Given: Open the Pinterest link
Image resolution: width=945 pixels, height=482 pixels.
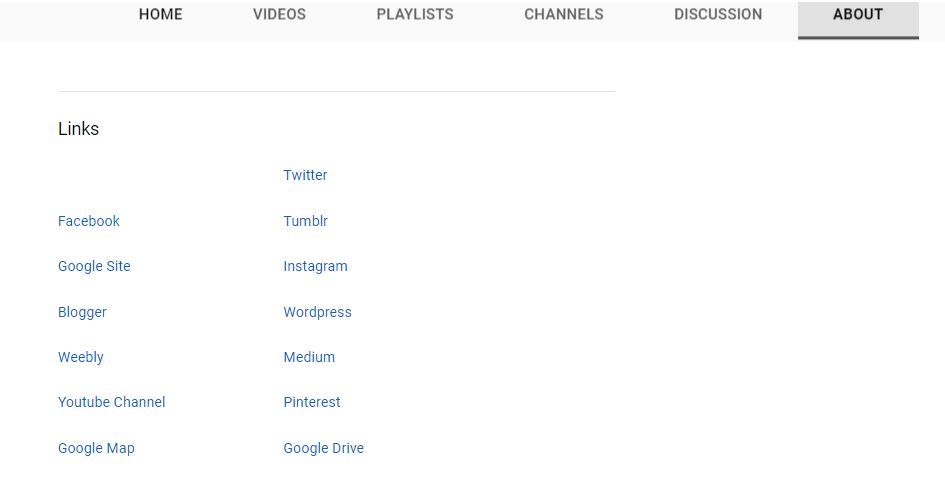Looking at the screenshot, I should tap(312, 402).
